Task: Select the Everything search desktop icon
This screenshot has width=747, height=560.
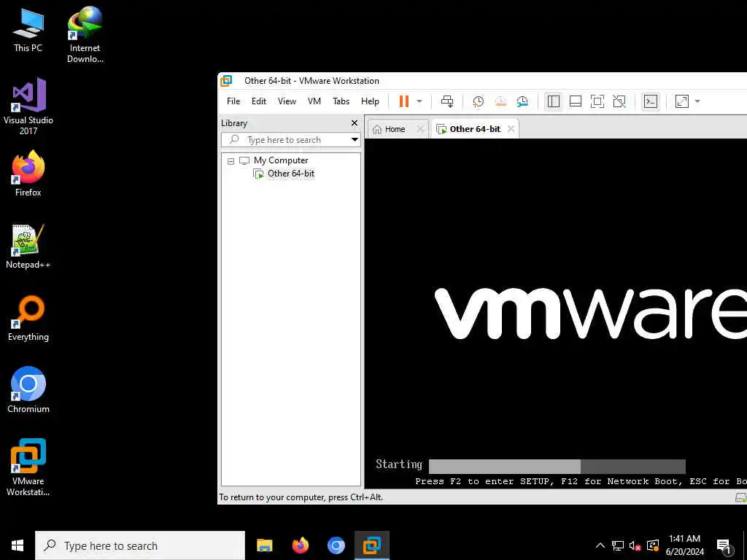Action: pos(28,319)
